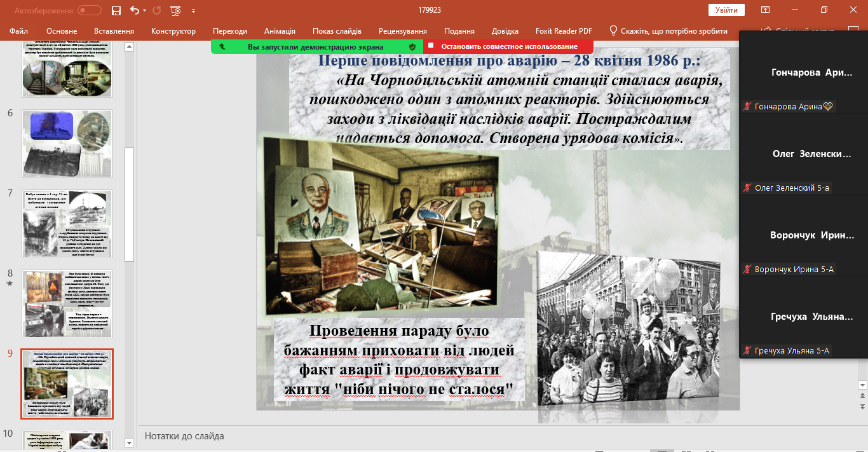Open the Конструктор ribbon tab

[x=173, y=31]
